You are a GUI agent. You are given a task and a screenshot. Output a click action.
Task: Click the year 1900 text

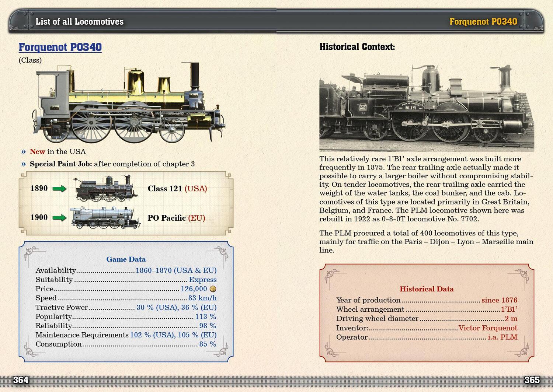click(x=39, y=217)
